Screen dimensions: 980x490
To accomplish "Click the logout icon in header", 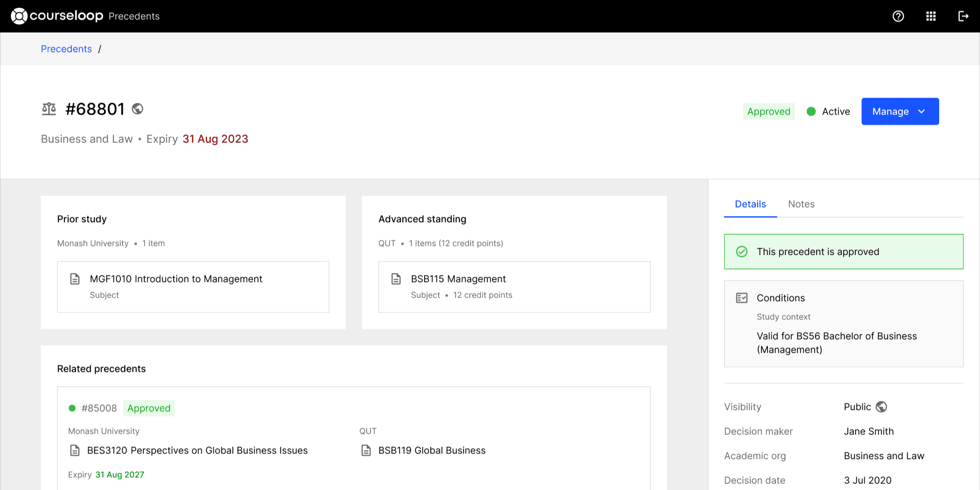I will point(963,16).
